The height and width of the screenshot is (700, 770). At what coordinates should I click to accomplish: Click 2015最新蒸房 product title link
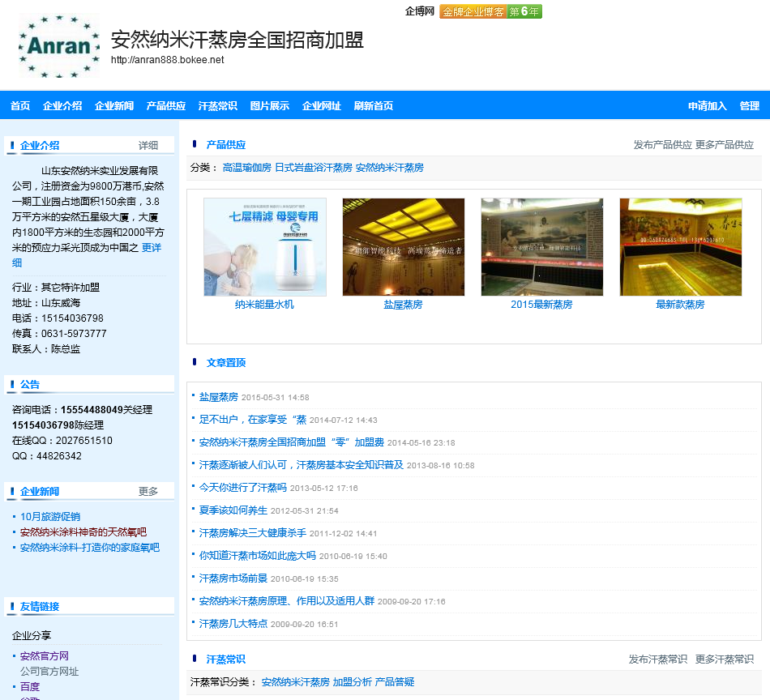pyautogui.click(x=541, y=305)
